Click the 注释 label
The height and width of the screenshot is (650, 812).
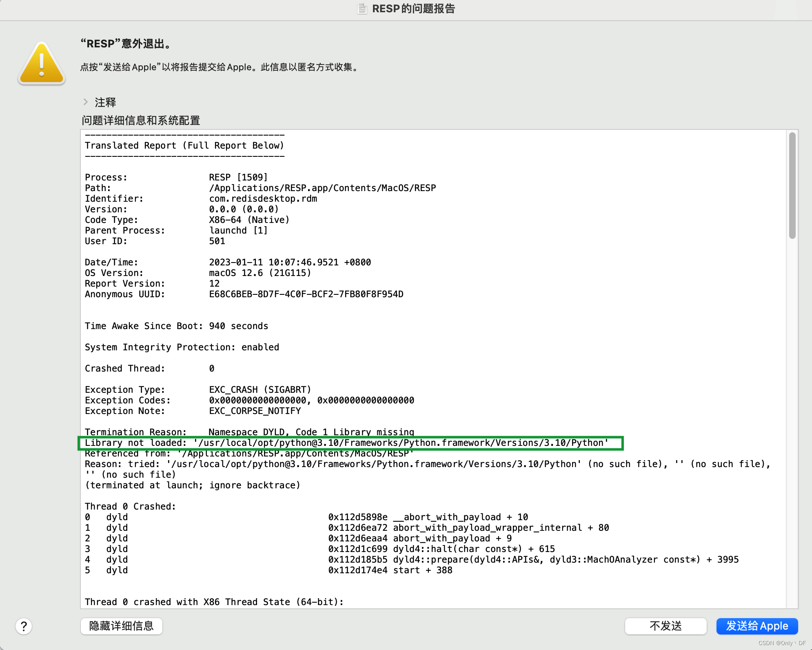pos(105,102)
